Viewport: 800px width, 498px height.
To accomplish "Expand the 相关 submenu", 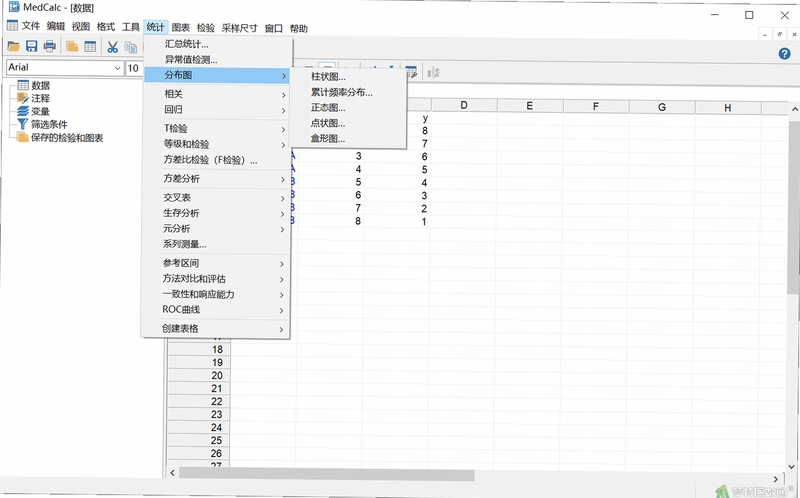I will 217,94.
